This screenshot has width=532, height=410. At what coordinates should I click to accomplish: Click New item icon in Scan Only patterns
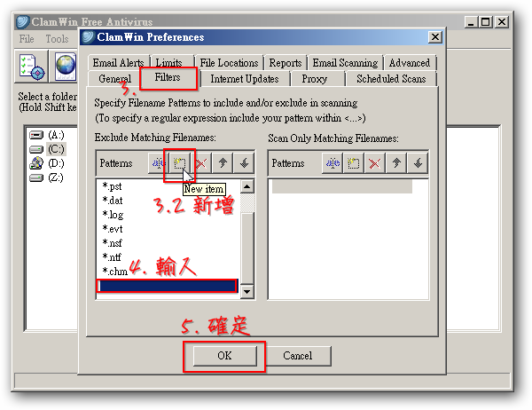click(x=353, y=163)
